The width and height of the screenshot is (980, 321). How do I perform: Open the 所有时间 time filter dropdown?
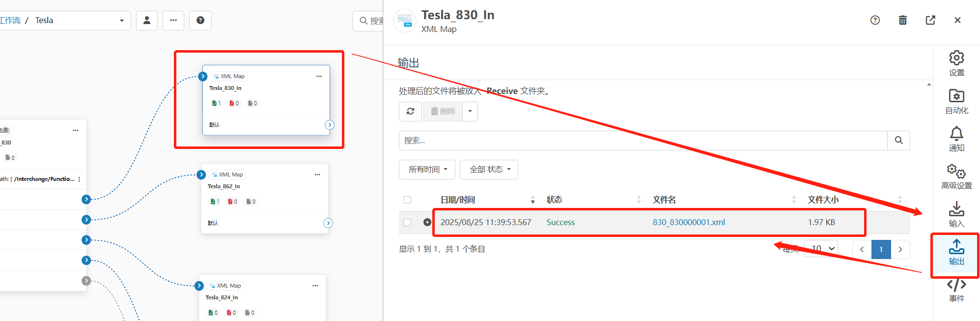(427, 170)
